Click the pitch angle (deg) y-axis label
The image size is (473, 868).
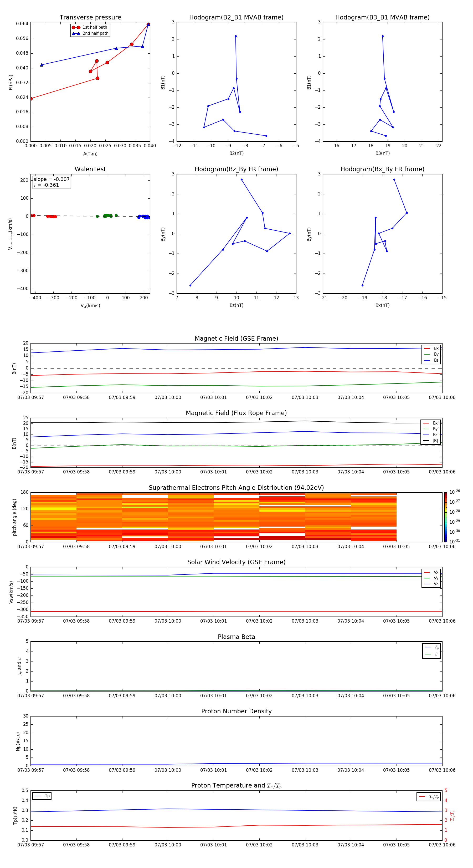[x=14, y=517]
